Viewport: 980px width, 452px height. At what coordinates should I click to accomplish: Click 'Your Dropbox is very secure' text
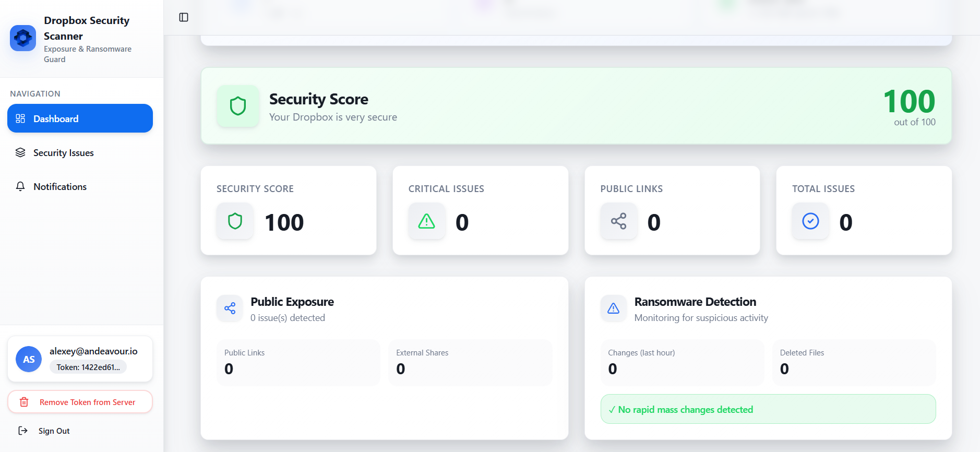[333, 117]
